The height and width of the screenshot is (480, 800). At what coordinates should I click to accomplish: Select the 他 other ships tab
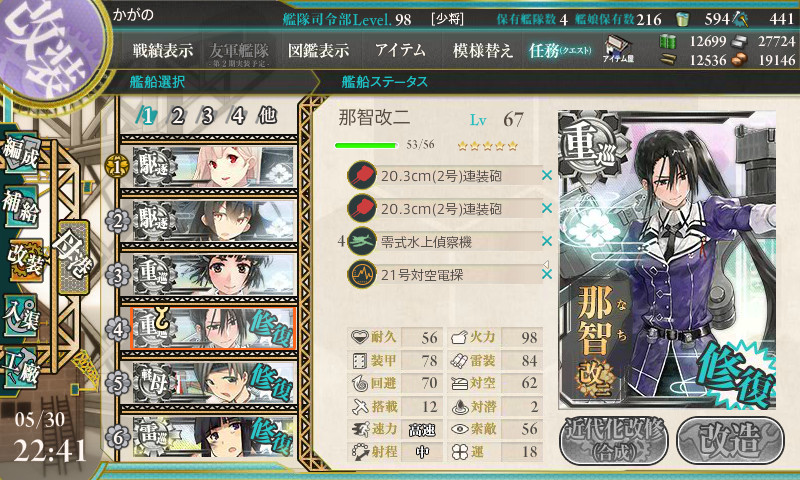pyautogui.click(x=267, y=116)
